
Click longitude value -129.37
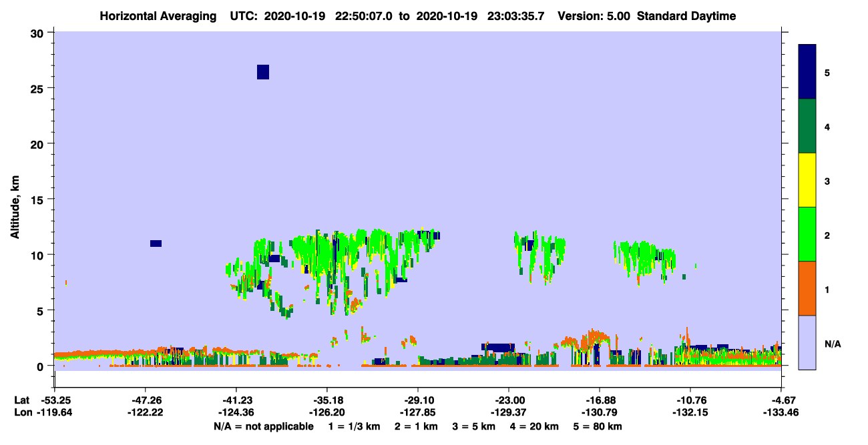pyautogui.click(x=509, y=413)
